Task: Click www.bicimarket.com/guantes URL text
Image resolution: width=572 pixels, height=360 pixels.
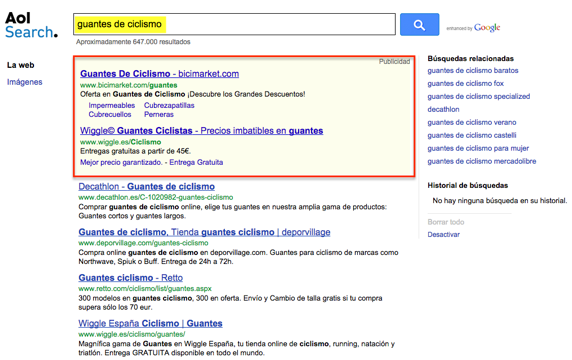Action: [129, 85]
